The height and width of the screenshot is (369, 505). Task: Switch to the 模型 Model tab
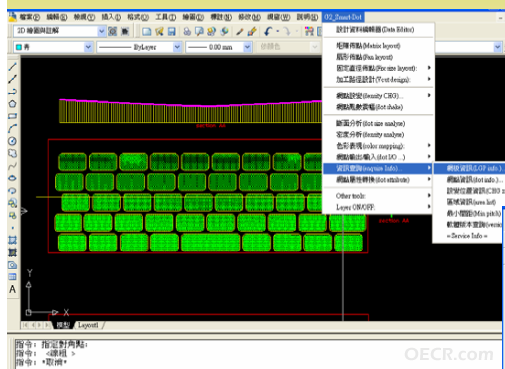click(63, 325)
